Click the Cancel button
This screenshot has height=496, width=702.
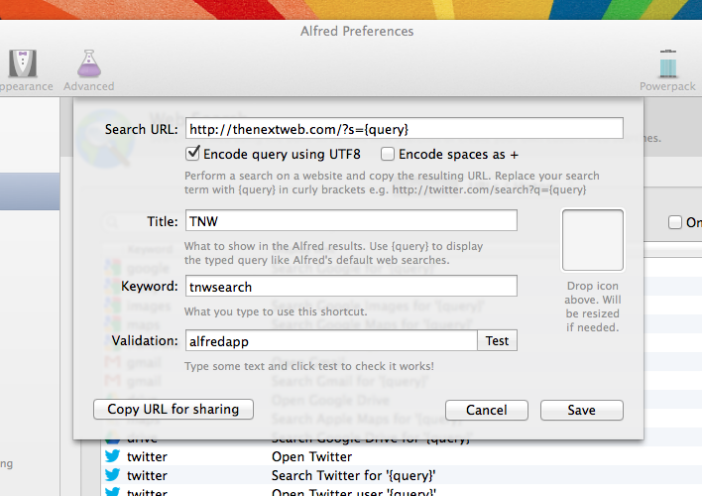(487, 410)
